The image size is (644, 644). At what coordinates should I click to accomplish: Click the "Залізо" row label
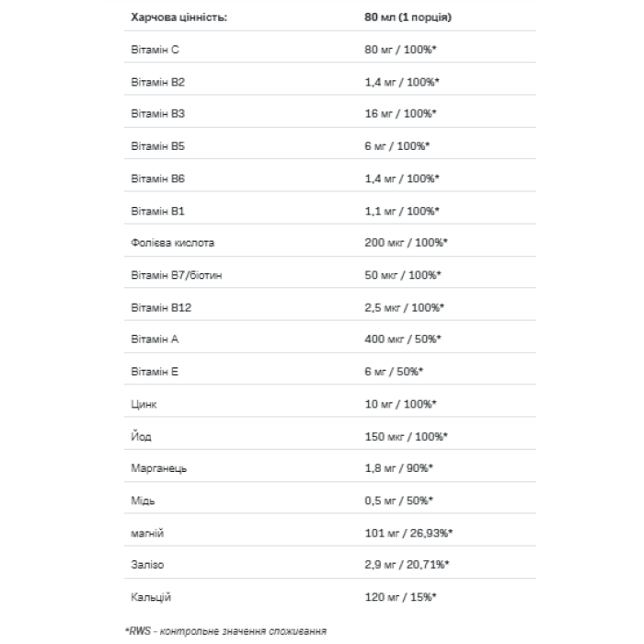[148, 565]
